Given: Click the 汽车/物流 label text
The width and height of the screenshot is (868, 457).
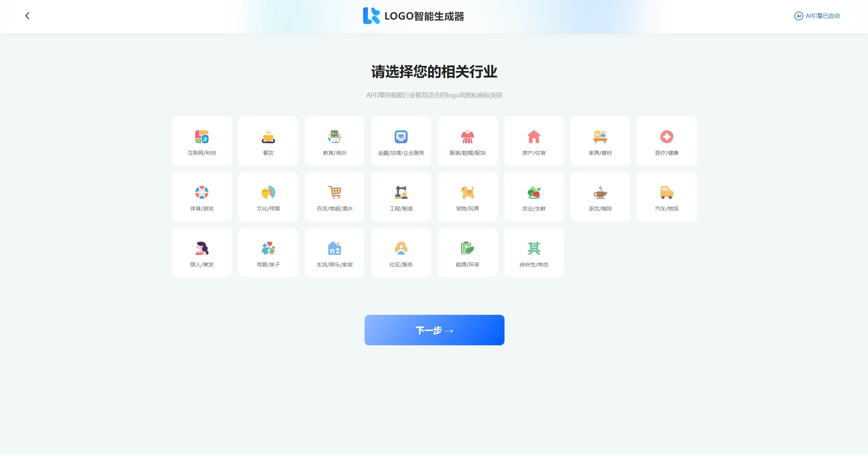Looking at the screenshot, I should (x=667, y=208).
